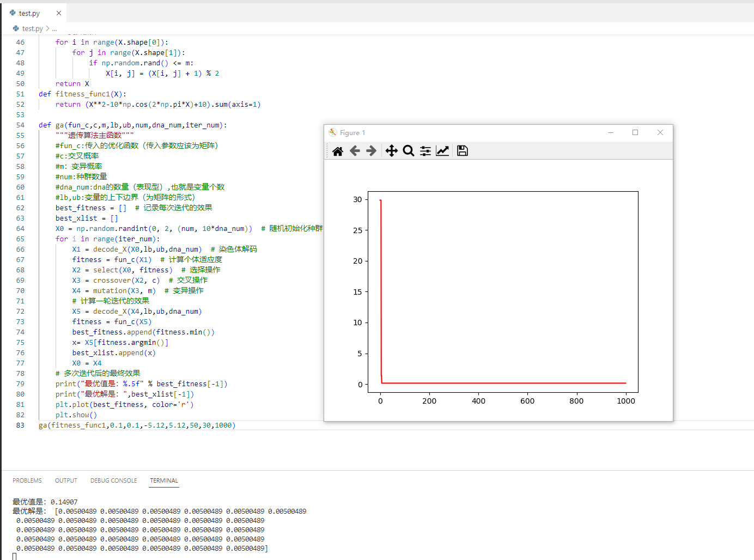Open Configure subplots settings

pyautogui.click(x=425, y=151)
